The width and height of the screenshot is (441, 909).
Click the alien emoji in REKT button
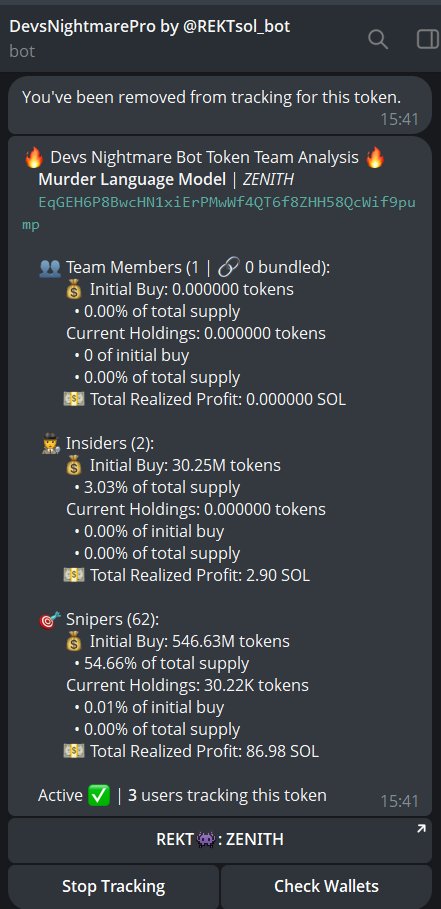(206, 839)
